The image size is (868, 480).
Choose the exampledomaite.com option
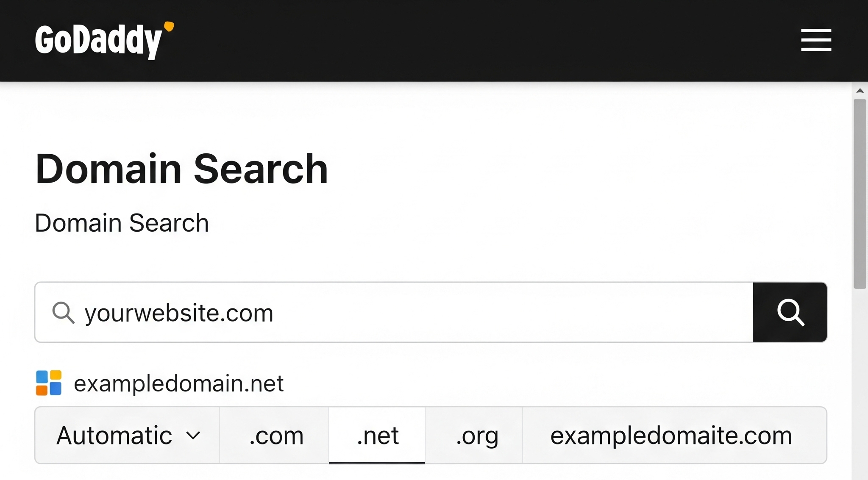[x=674, y=435]
